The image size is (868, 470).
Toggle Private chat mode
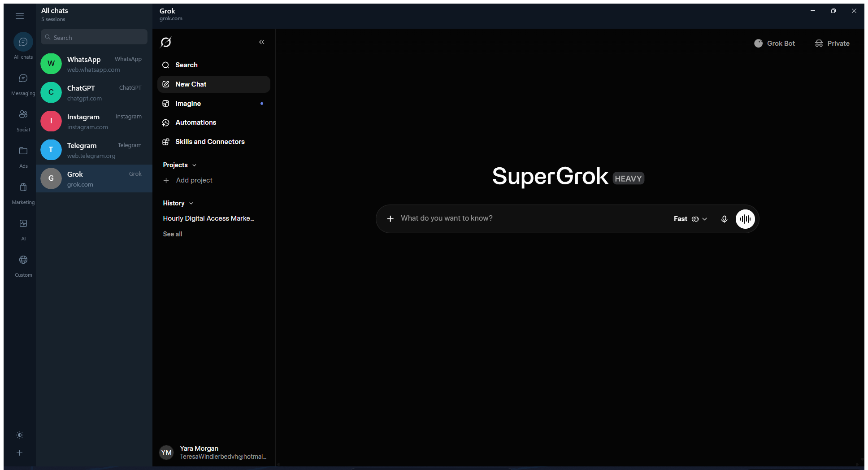click(x=832, y=44)
